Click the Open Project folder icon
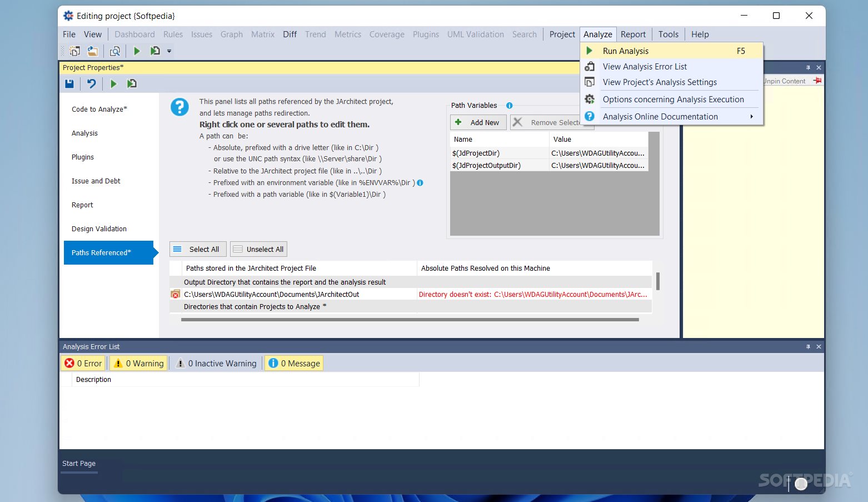868x502 pixels. point(93,51)
